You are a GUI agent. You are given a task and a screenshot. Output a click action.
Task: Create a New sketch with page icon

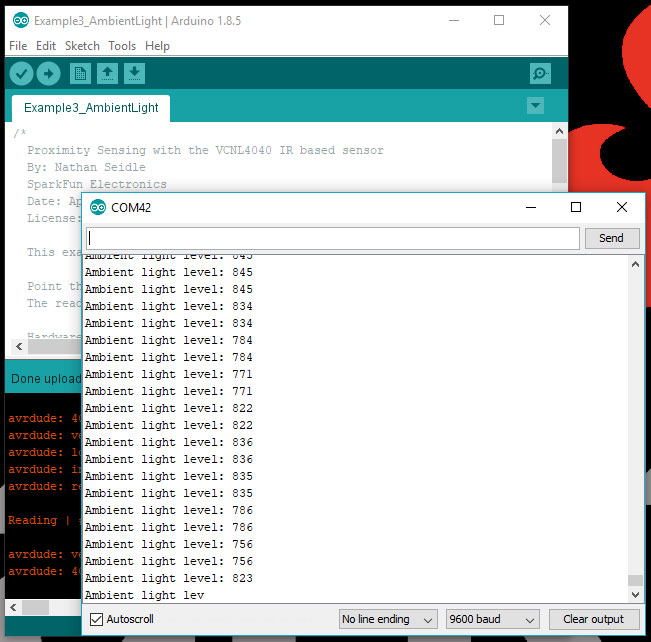[x=80, y=74]
